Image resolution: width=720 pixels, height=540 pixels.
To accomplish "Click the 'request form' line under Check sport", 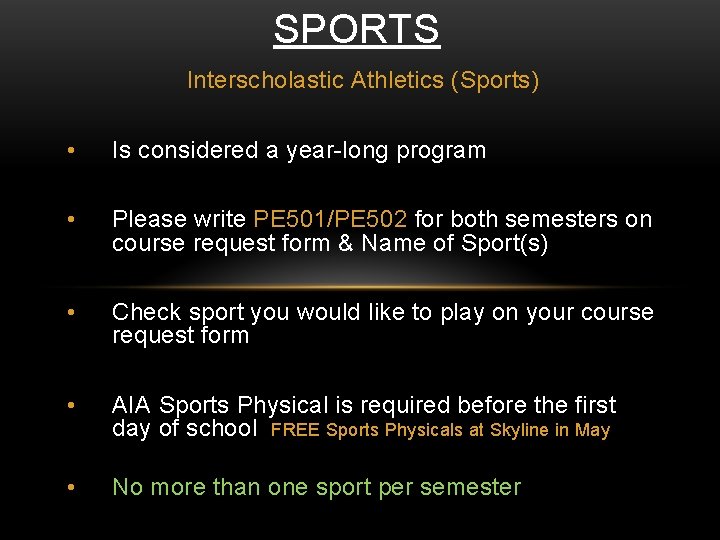I will (180, 336).
